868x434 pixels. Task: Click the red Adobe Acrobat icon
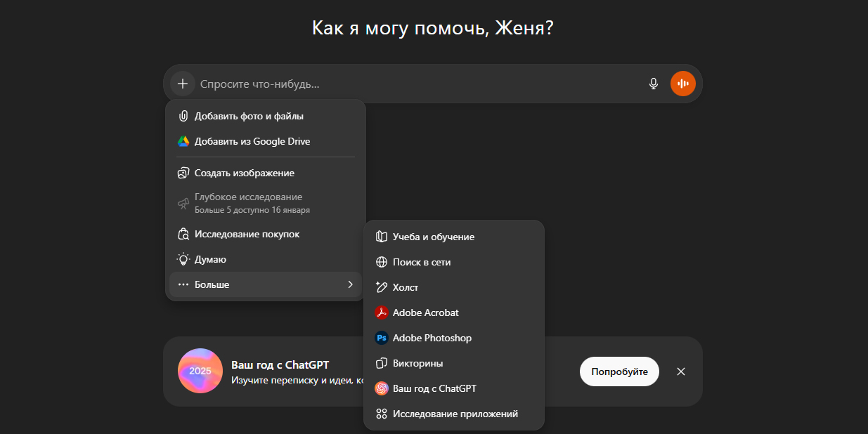382,313
